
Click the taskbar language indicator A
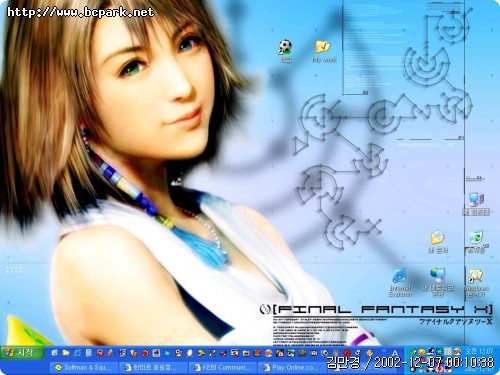pyautogui.click(x=395, y=353)
